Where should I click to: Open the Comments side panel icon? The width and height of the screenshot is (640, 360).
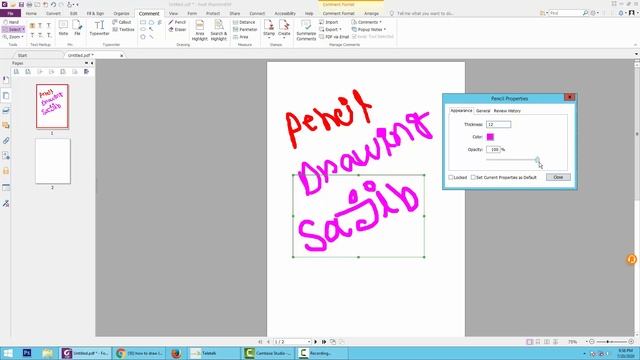[x=6, y=125]
